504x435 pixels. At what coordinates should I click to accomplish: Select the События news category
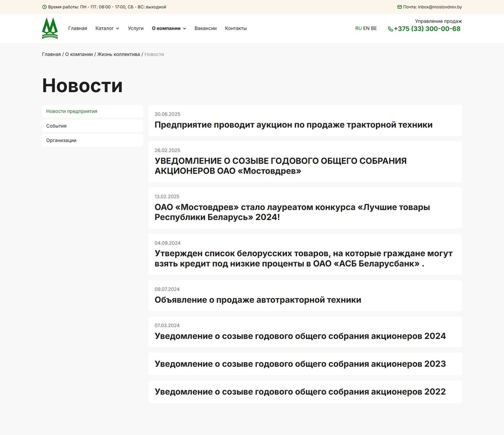[x=56, y=126]
